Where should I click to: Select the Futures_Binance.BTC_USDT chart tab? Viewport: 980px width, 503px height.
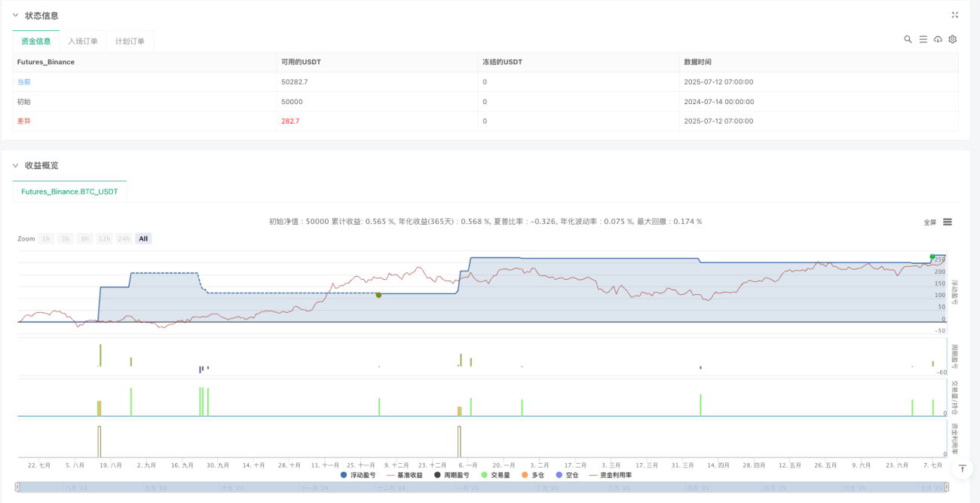coord(69,192)
